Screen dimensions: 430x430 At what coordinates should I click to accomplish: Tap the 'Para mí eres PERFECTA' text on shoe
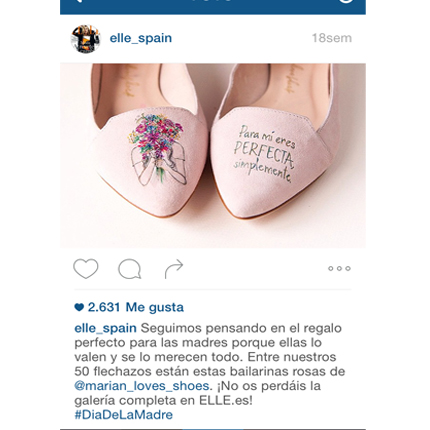click(x=263, y=154)
